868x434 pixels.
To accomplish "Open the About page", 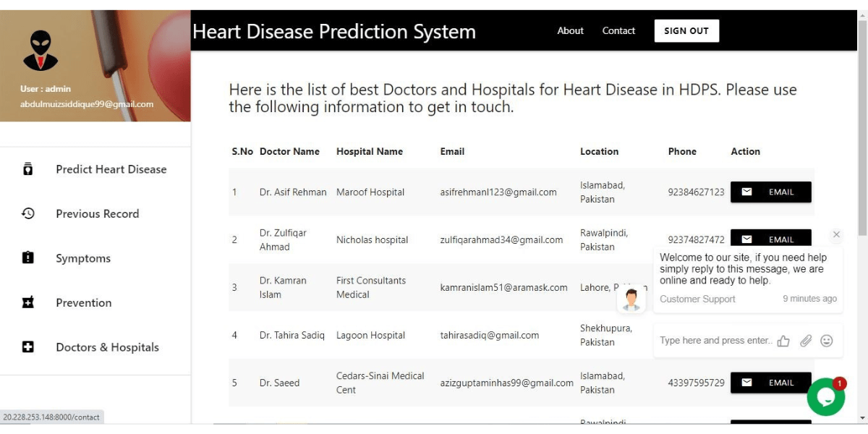I will 570,30.
